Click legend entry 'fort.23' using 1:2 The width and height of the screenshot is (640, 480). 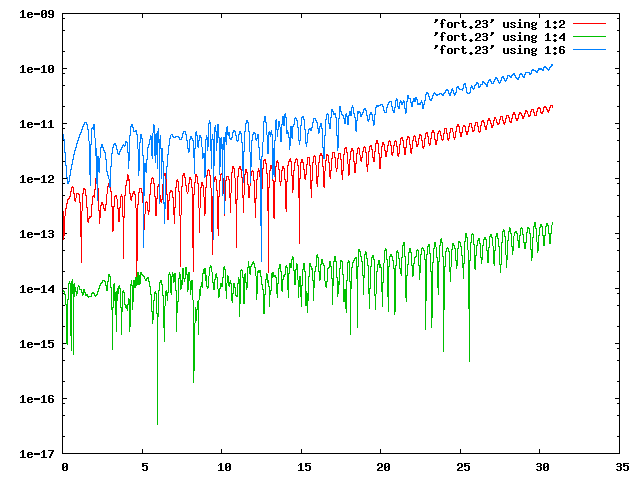[x=500, y=24]
